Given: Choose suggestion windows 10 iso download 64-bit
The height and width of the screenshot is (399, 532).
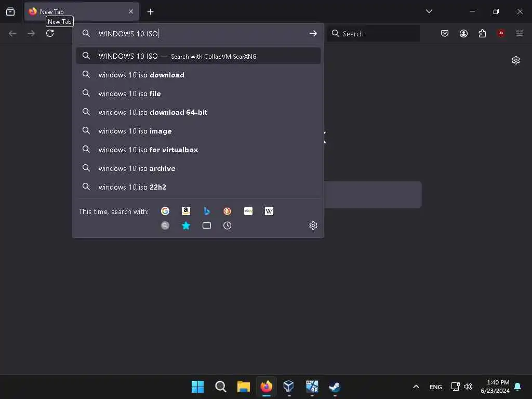Looking at the screenshot, I should [198, 112].
